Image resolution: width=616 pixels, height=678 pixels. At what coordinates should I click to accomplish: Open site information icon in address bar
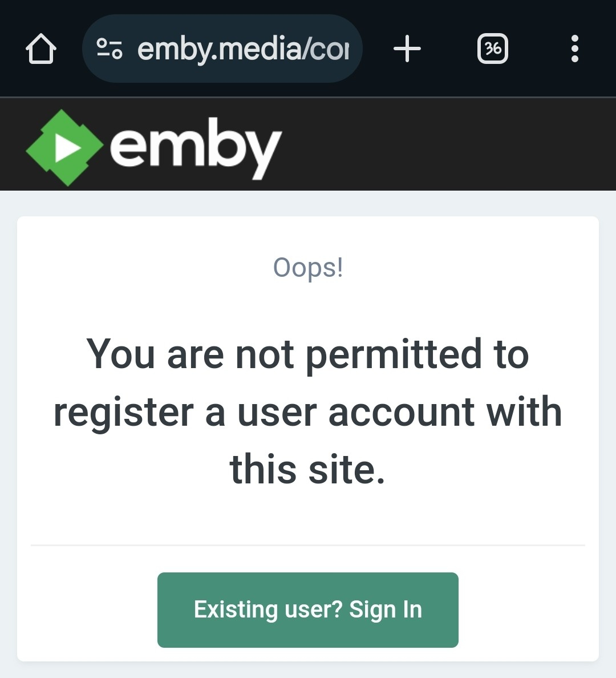coord(109,49)
